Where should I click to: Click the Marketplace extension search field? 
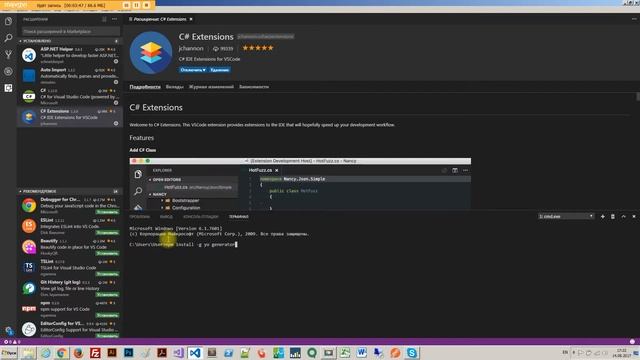point(71,31)
